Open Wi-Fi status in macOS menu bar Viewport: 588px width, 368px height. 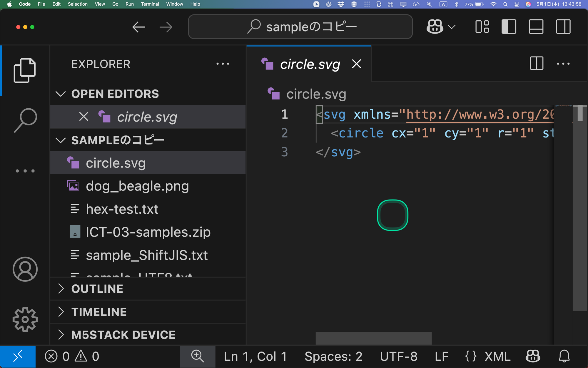click(x=493, y=4)
